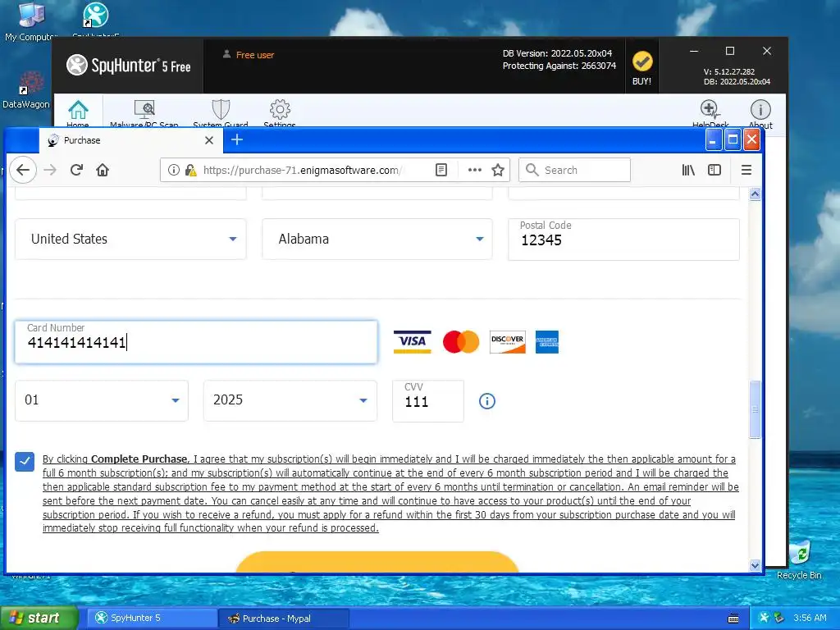
Task: Click SpyHunter tray icon in taskbar
Action: coord(765,618)
